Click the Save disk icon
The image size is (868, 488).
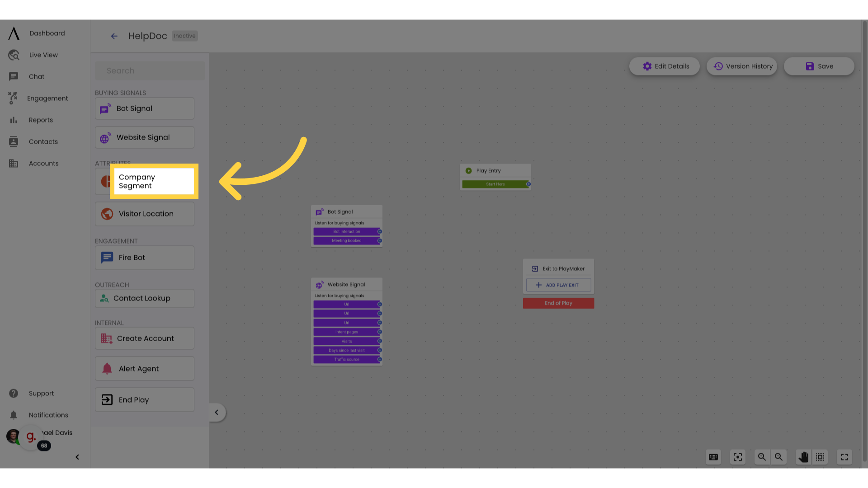(x=810, y=66)
